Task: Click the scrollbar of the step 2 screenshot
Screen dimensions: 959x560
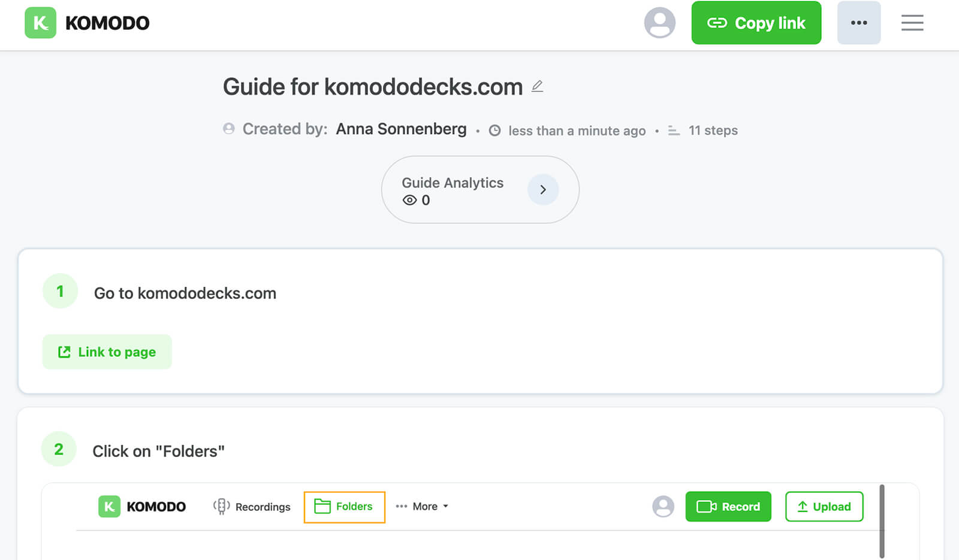Action: coord(882,521)
